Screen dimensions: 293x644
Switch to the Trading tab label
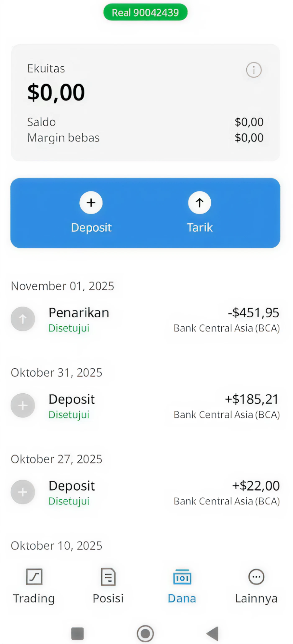pos(34,598)
